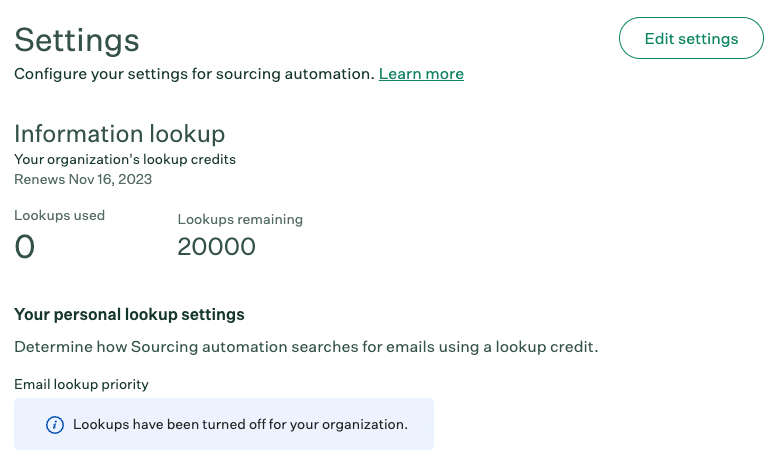Viewport: 780px width, 472px height.
Task: Click Your organization's lookup credits text
Action: [x=125, y=159]
